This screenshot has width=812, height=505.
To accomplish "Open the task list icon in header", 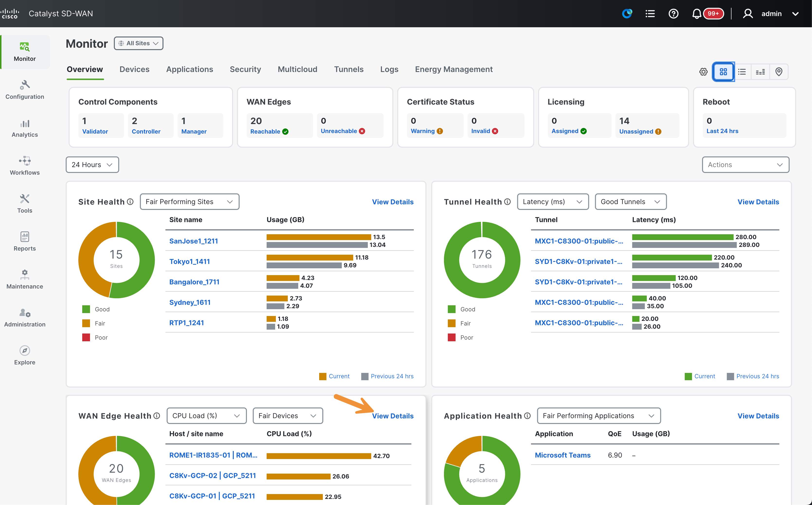I will point(650,14).
